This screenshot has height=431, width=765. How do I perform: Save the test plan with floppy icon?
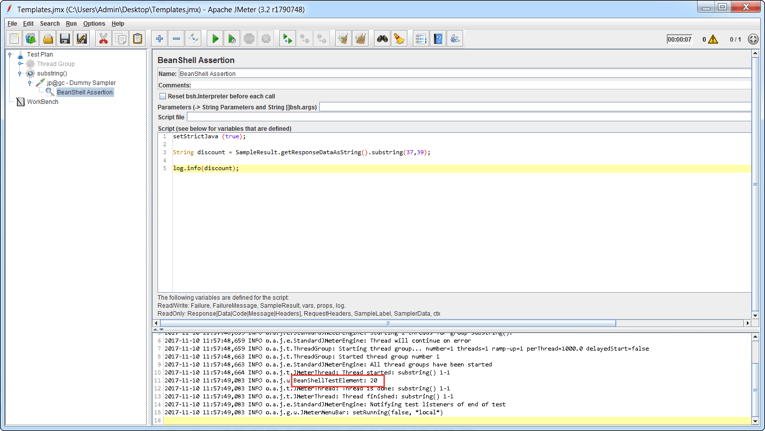64,39
